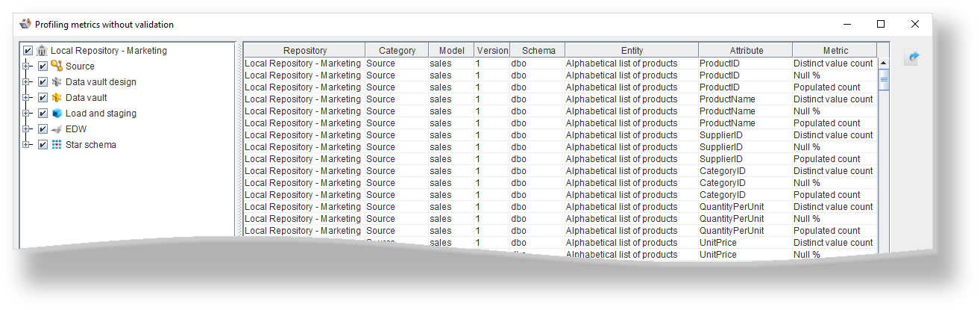Click the Load and staging cube icon
The height and width of the screenshot is (310, 980).
pos(57,114)
